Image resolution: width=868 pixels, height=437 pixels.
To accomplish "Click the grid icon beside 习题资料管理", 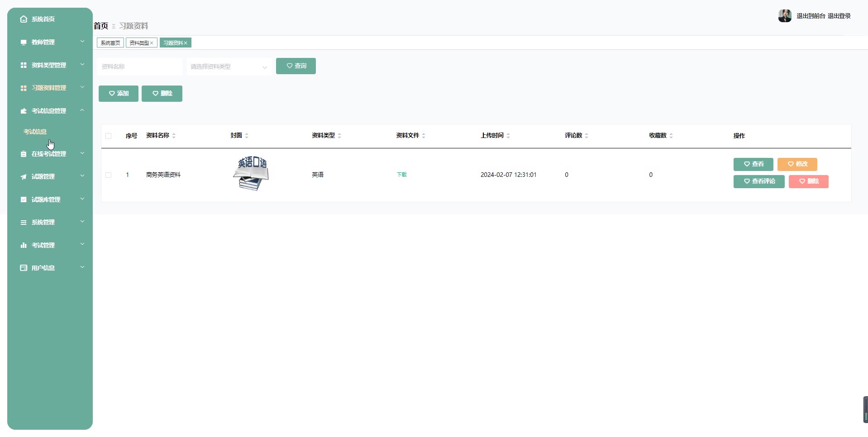I will 24,88.
